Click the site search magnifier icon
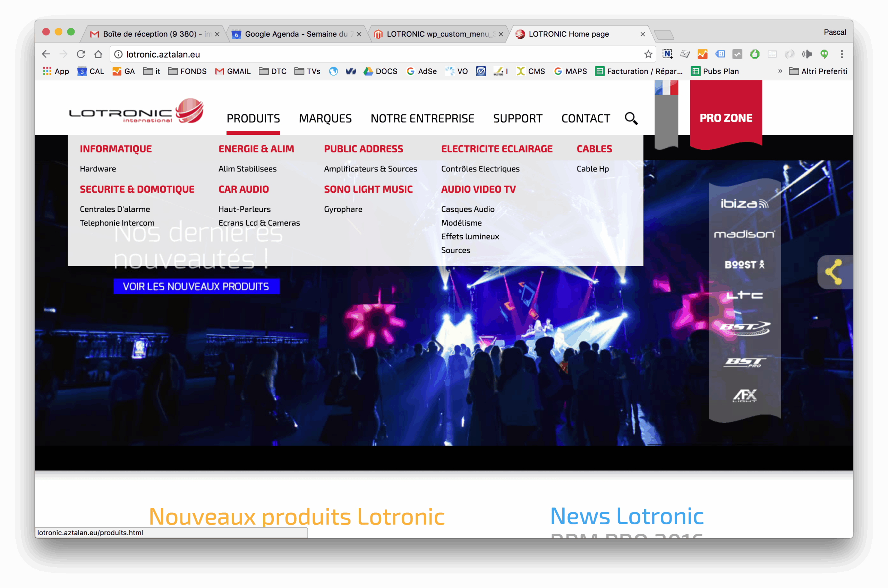This screenshot has width=888, height=588. pos(631,119)
